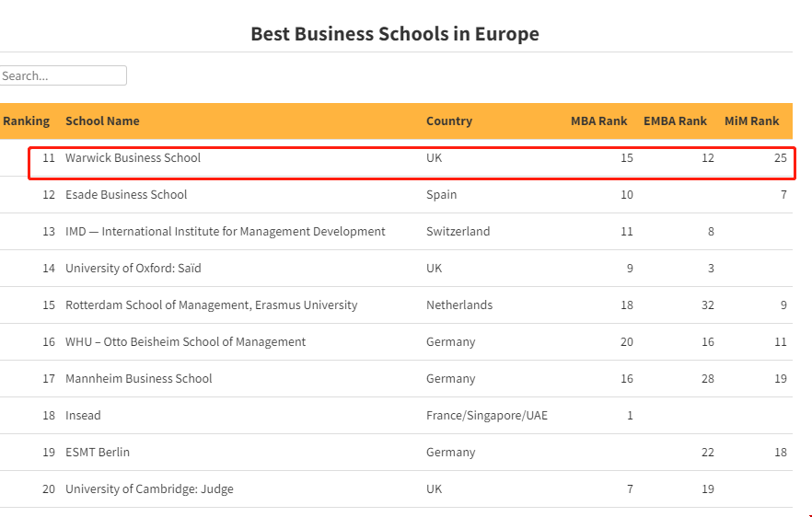Sort by the Ranking column header
The width and height of the screenshot is (812, 517).
tap(26, 121)
